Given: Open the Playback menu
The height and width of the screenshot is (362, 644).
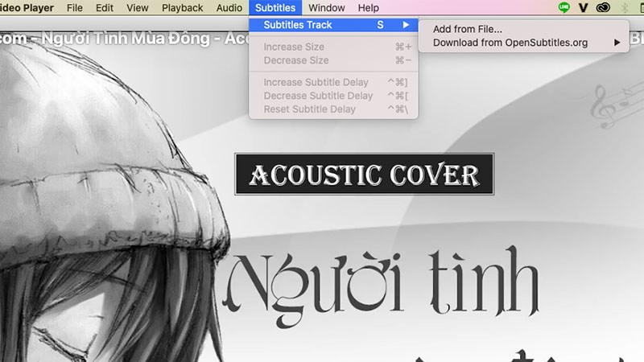Looking at the screenshot, I should pyautogui.click(x=182, y=8).
